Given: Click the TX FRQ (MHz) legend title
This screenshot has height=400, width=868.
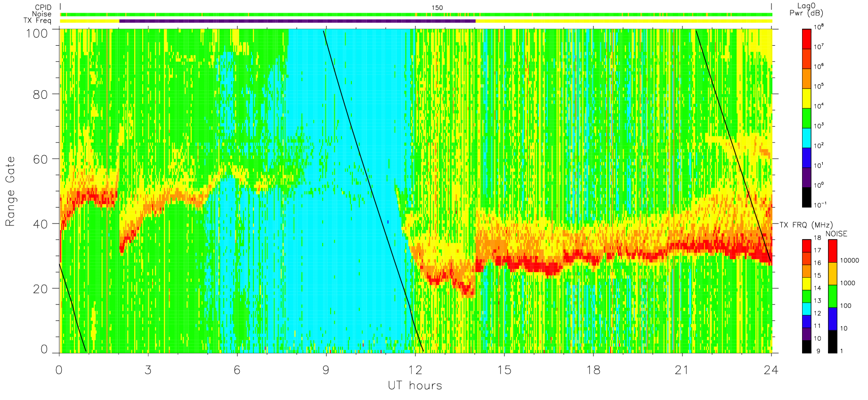Looking at the screenshot, I should tap(806, 225).
